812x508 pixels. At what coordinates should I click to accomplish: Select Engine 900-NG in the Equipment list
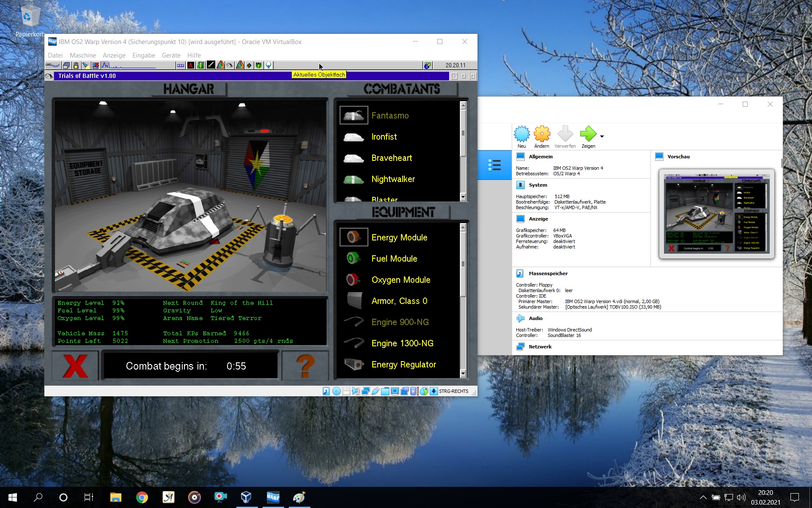(x=400, y=322)
